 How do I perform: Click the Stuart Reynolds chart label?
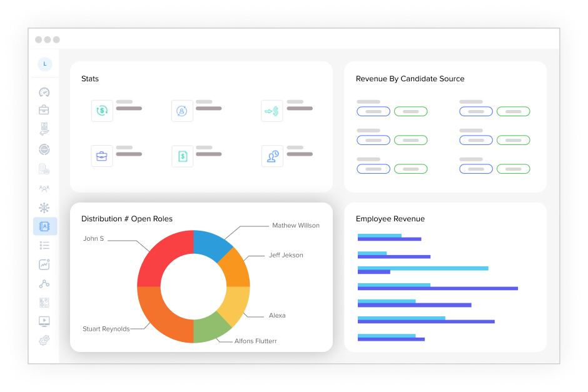tap(106, 329)
